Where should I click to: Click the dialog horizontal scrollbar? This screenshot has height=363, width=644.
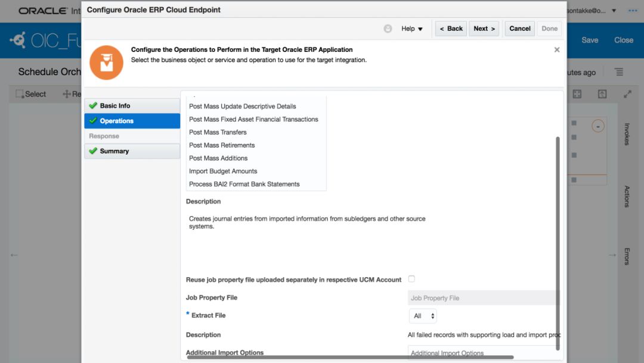click(x=351, y=357)
